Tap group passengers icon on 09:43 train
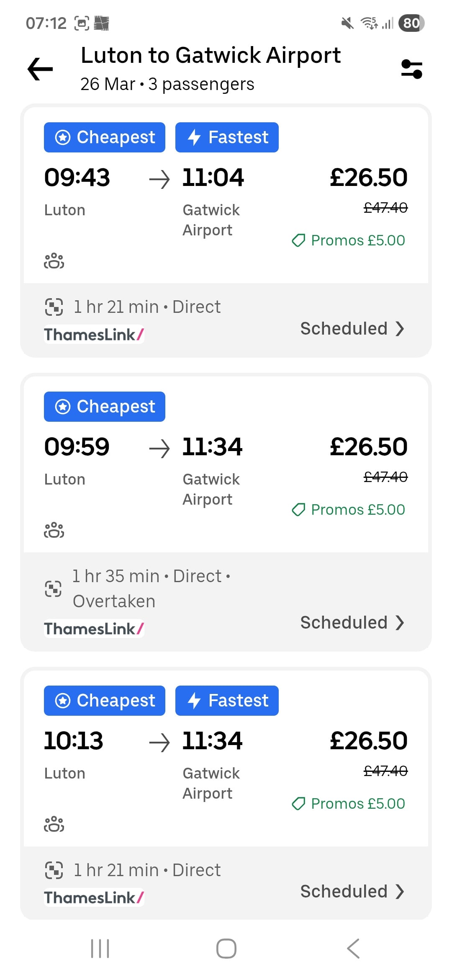 [54, 261]
